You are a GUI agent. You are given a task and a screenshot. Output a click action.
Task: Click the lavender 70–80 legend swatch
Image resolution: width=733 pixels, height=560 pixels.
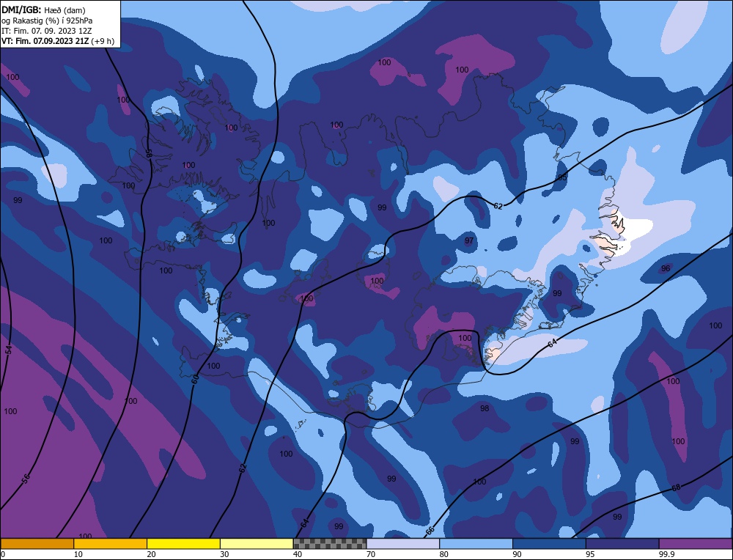tap(403, 543)
